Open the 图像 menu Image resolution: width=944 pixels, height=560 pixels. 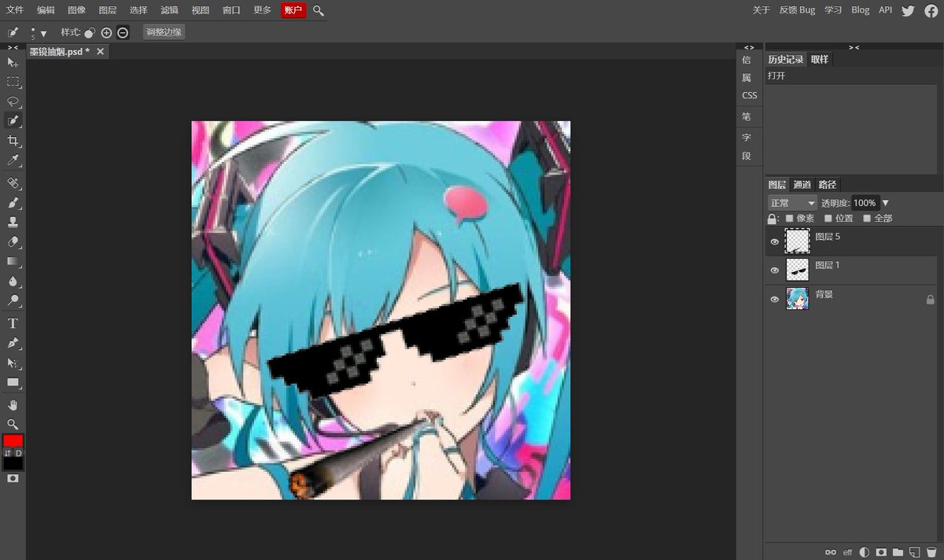point(76,10)
